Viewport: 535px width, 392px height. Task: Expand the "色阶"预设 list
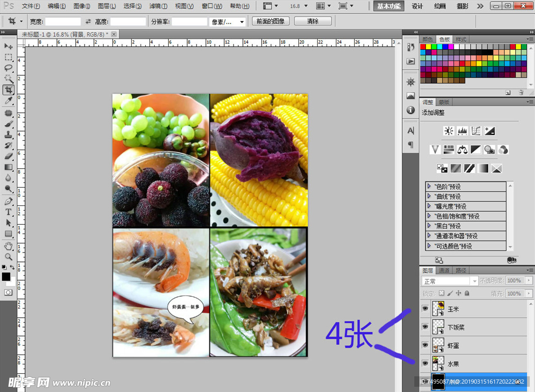(x=429, y=187)
